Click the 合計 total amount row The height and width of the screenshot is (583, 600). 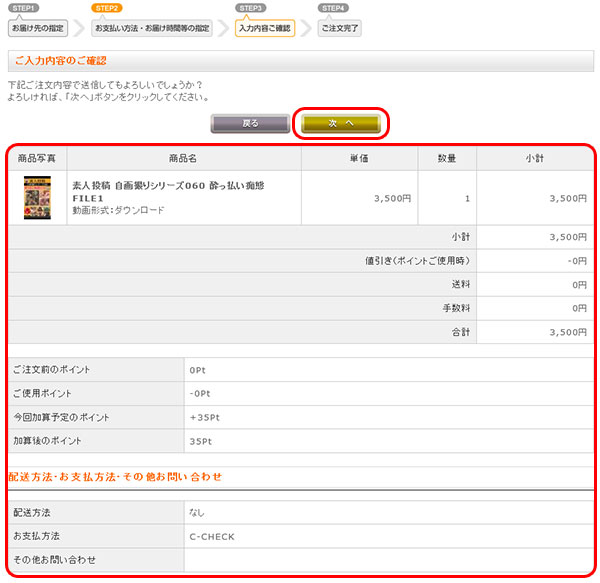click(300, 331)
